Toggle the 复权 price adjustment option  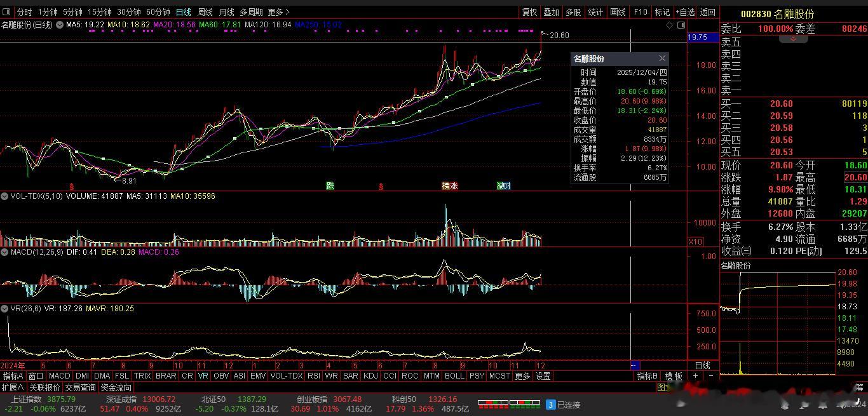(529, 12)
